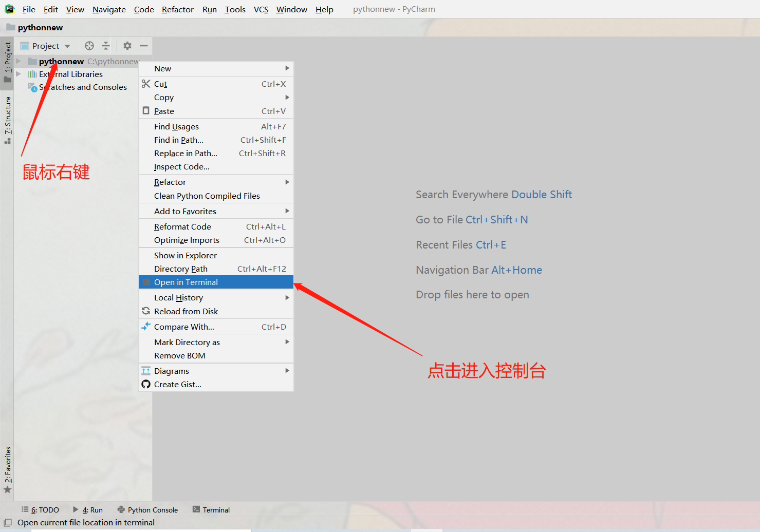Click the Compare With arrows icon
760x532 pixels.
pos(146,327)
